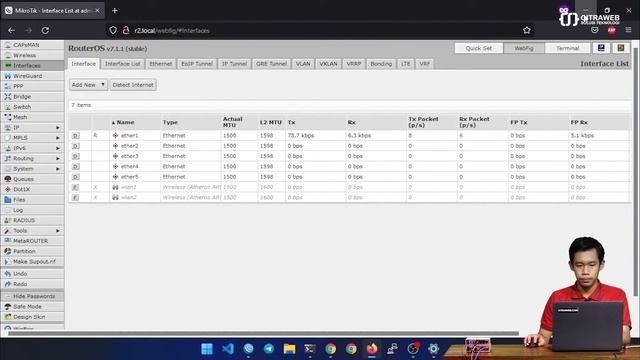Switch to the Ethernet tab
The height and width of the screenshot is (360, 640).
pyautogui.click(x=160, y=64)
